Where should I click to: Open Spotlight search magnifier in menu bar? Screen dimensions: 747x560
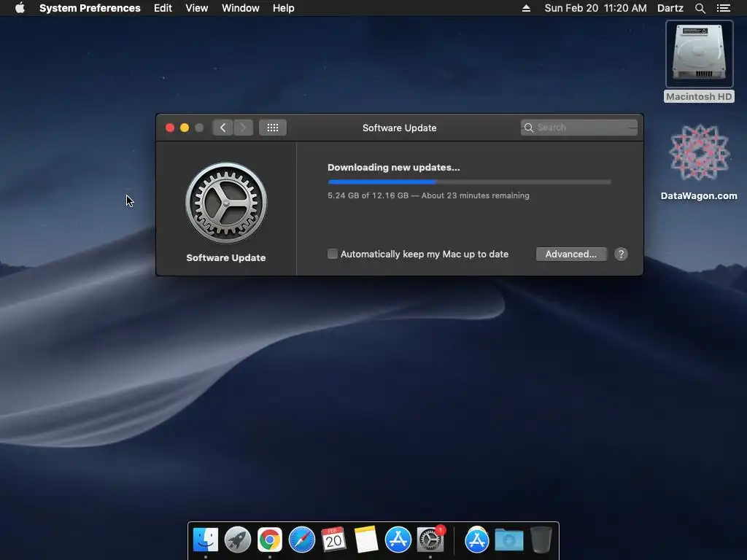pos(700,8)
